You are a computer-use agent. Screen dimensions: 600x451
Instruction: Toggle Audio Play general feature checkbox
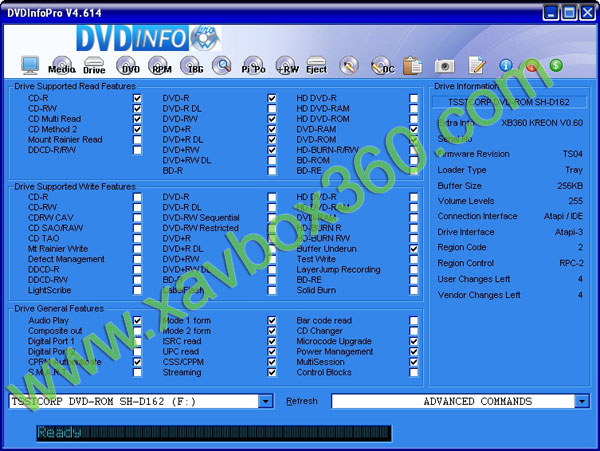pyautogui.click(x=137, y=320)
